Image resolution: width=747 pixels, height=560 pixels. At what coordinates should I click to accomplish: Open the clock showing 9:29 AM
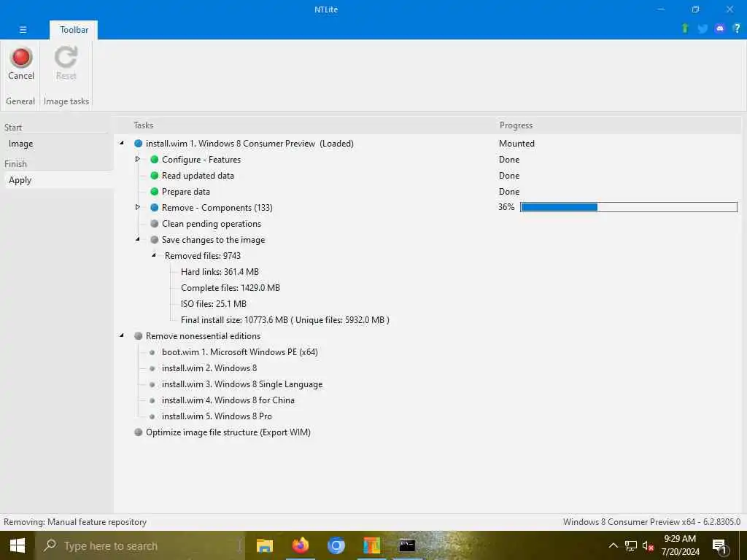[x=680, y=545]
